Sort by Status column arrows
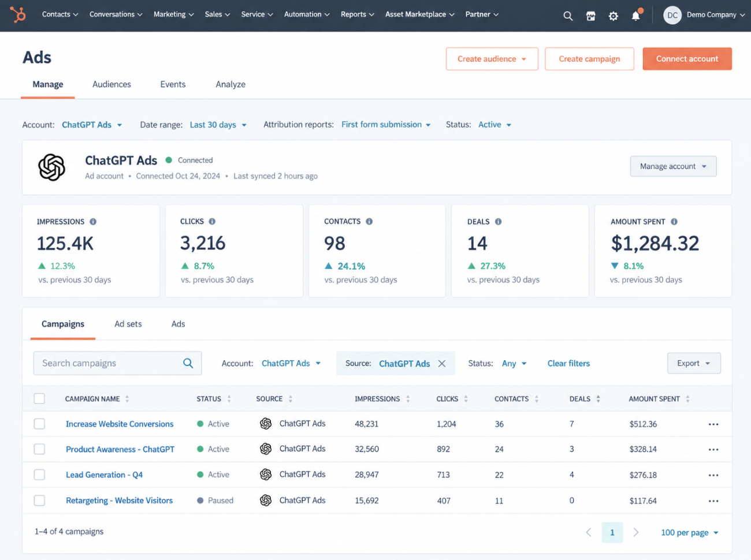The image size is (751, 560). 229,399
